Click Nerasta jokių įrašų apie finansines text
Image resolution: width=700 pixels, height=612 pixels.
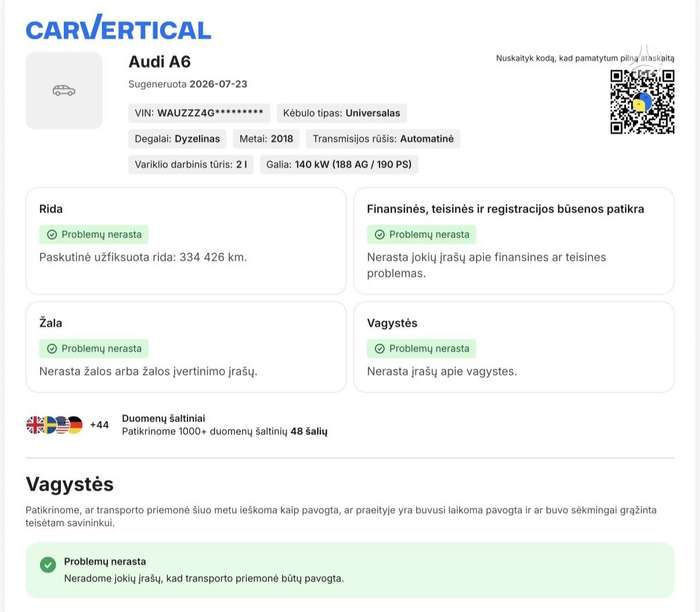487,265
